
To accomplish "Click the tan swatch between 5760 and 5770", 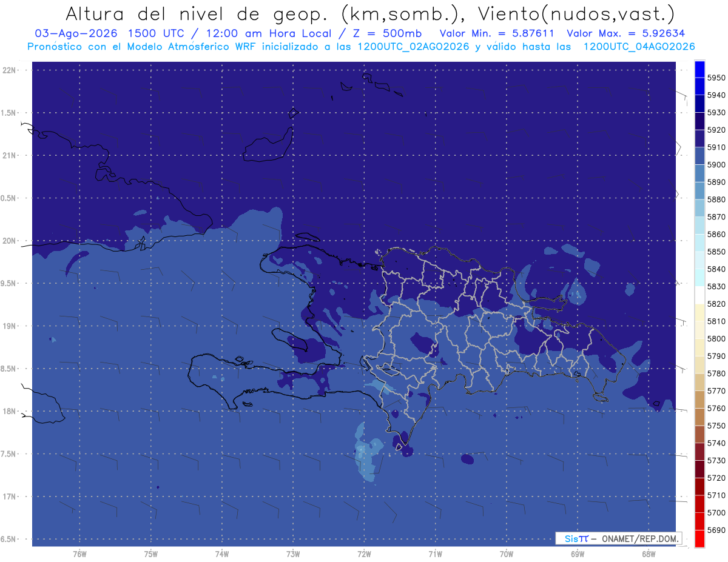I will (x=699, y=400).
